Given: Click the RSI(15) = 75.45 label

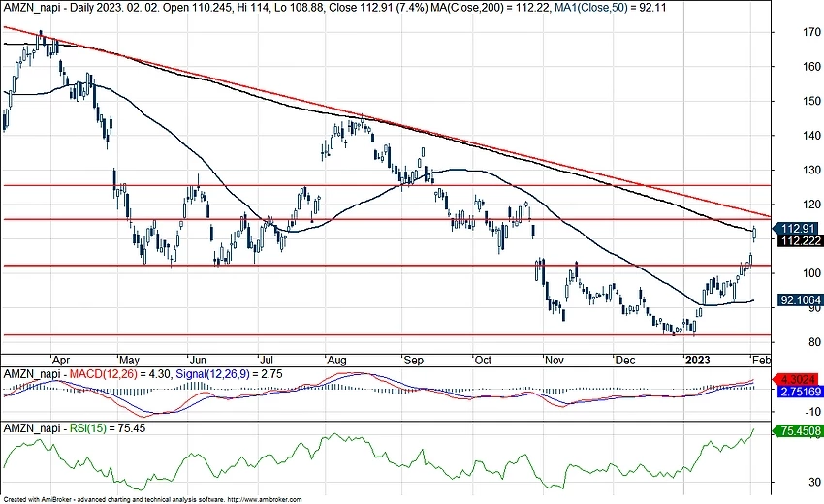Looking at the screenshot, I should (x=108, y=428).
